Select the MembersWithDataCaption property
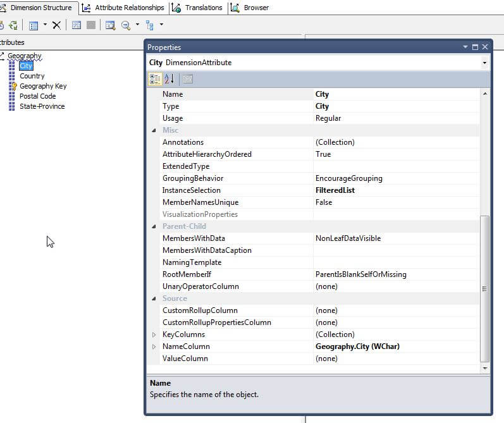This screenshot has width=504, height=423. [319, 250]
